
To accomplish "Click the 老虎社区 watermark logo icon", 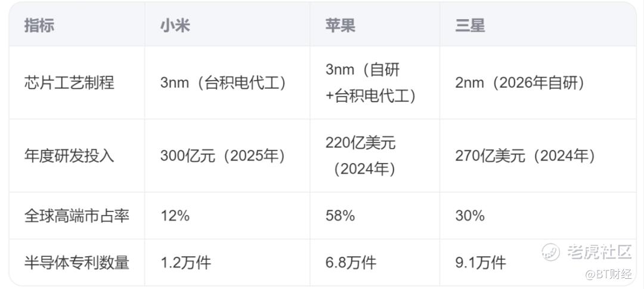I will tap(551, 251).
